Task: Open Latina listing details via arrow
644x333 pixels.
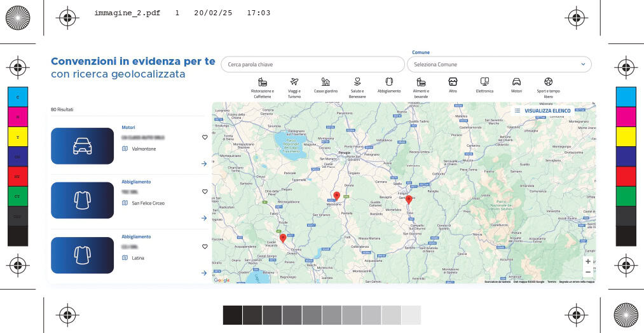Action: [204, 273]
